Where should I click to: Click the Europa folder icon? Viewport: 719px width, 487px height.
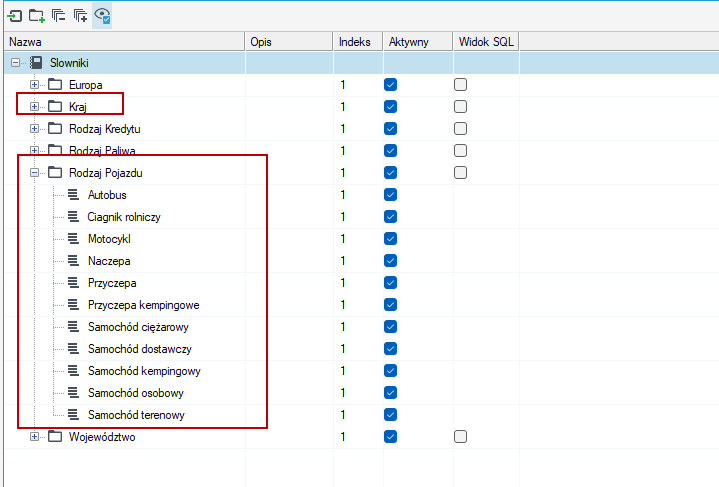tap(55, 84)
